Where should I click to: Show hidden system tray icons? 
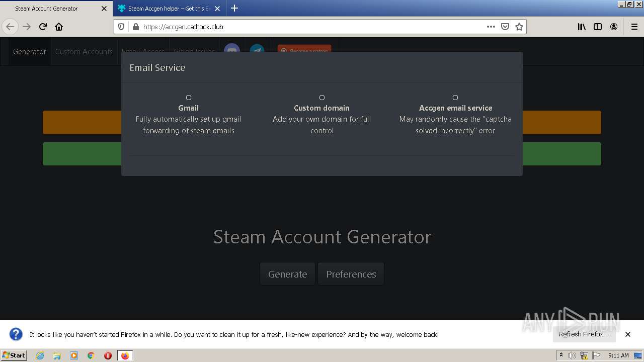[x=561, y=355]
